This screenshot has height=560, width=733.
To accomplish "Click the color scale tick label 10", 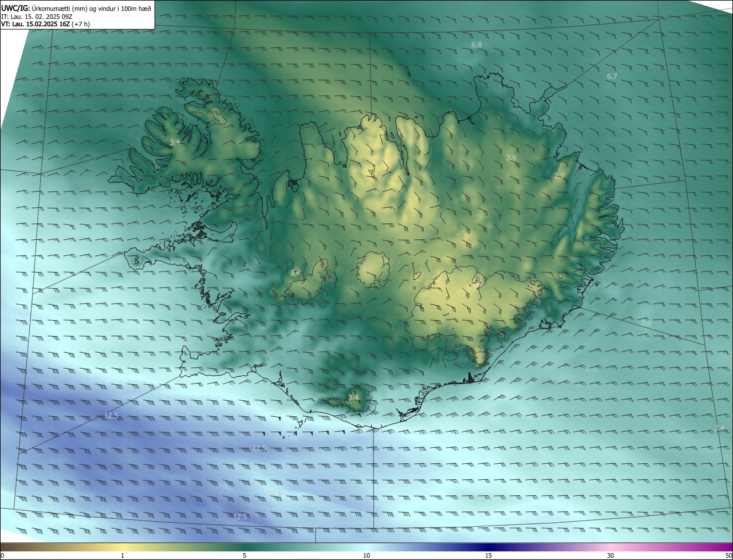I will (366, 555).
